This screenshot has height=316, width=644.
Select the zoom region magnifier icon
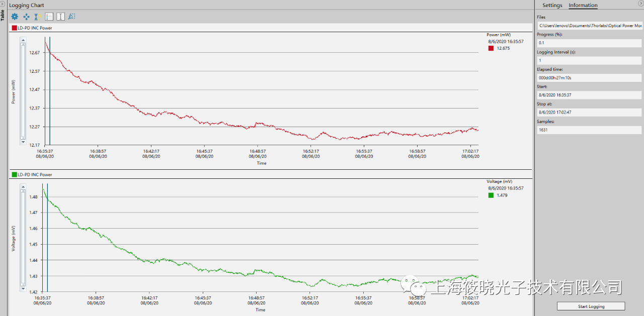tap(72, 17)
